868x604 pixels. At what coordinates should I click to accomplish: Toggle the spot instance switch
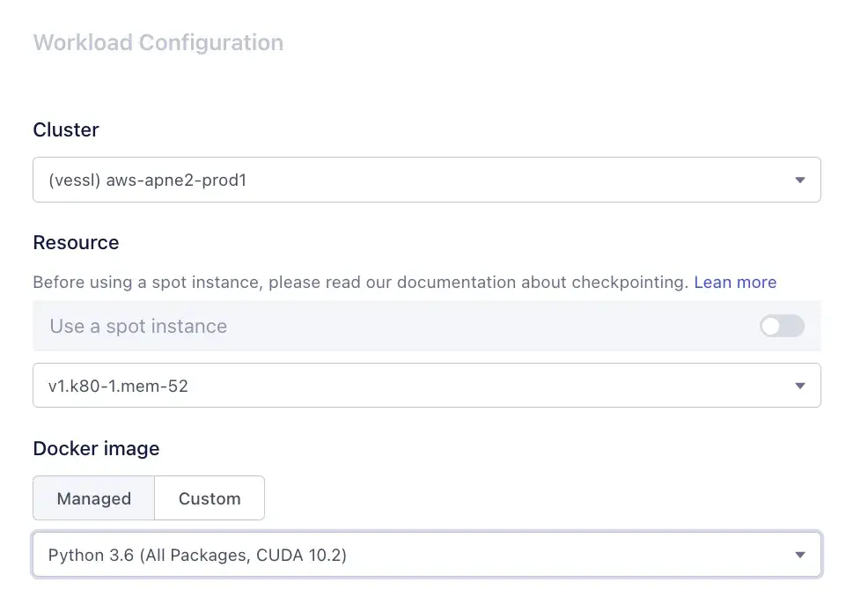(x=782, y=327)
